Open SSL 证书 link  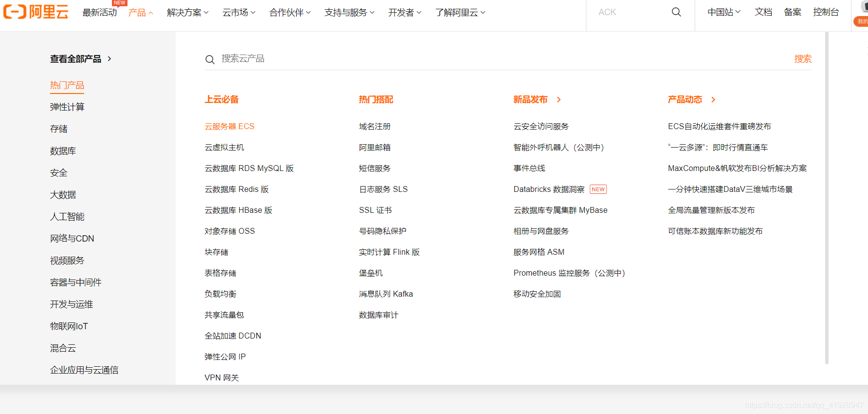[x=375, y=210]
